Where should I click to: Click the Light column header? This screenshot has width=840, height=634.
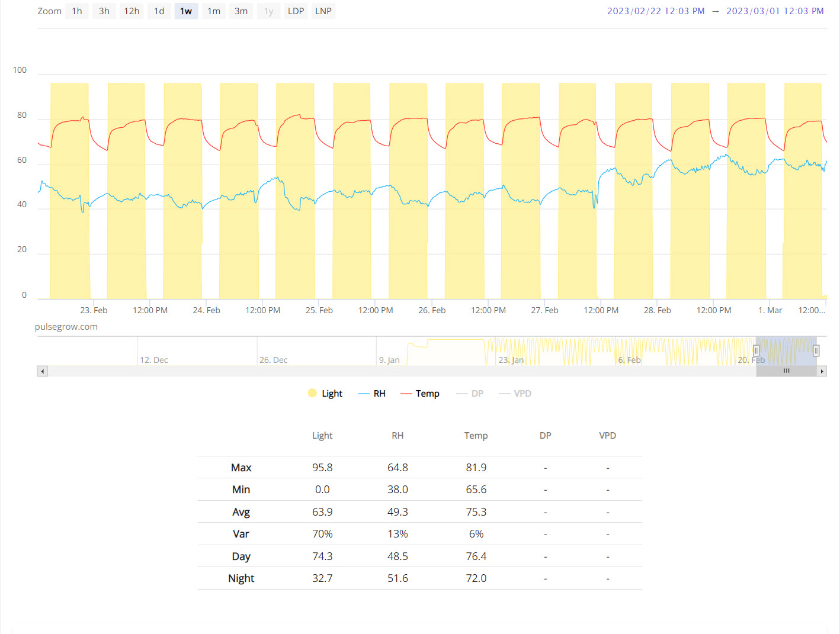point(322,436)
